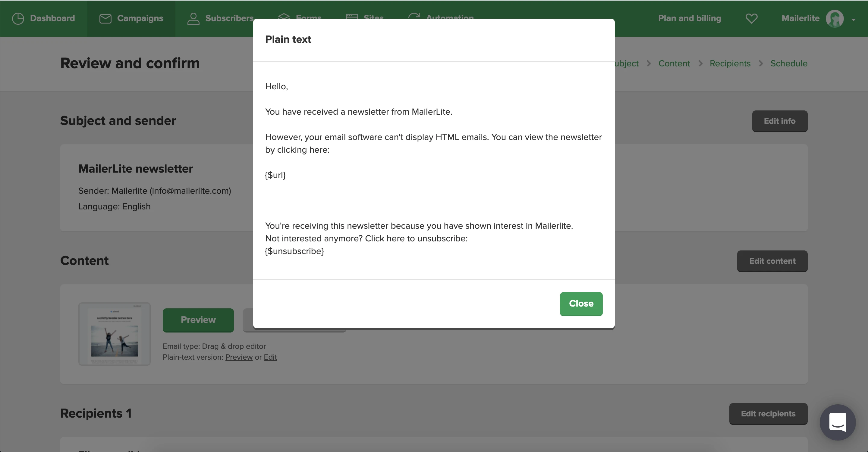
Task: Click the Mailerlite profile avatar
Action: click(x=834, y=18)
